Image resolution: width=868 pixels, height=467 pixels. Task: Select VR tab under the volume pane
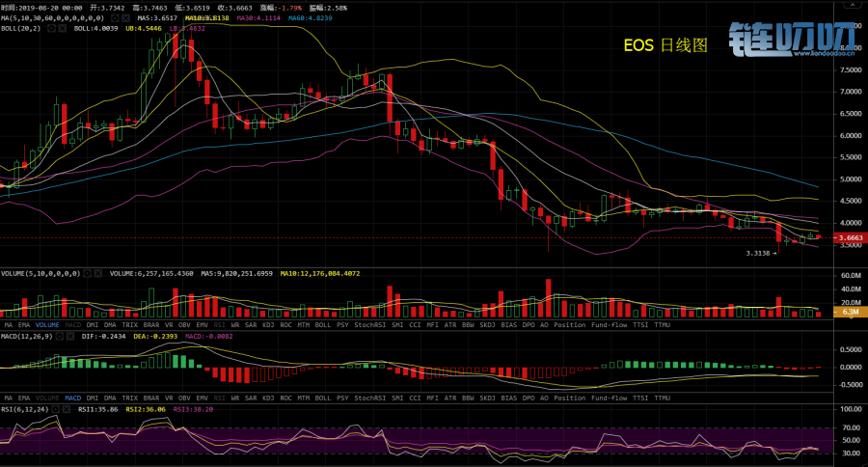click(x=169, y=325)
